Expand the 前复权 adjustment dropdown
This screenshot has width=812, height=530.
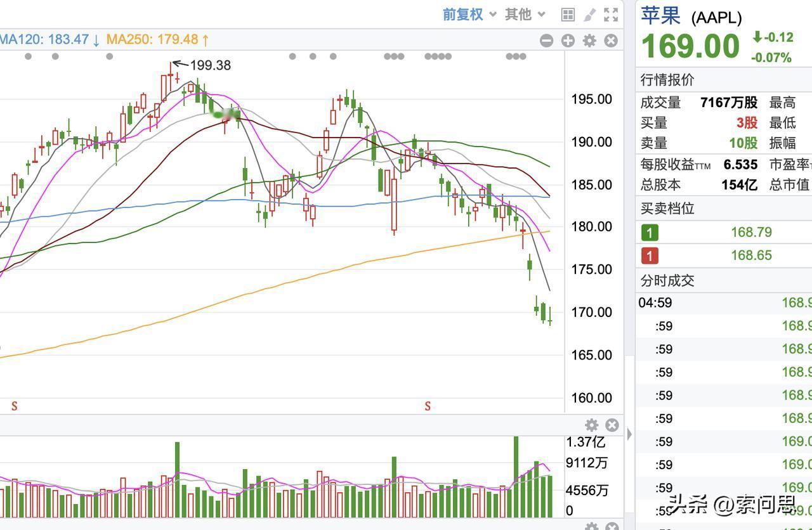tap(469, 15)
